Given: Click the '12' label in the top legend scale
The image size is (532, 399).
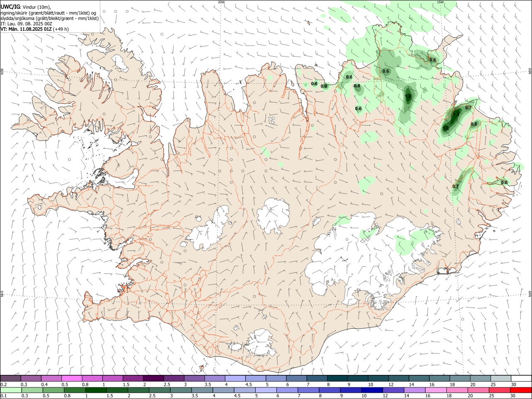Looking at the screenshot, I should tap(391, 384).
